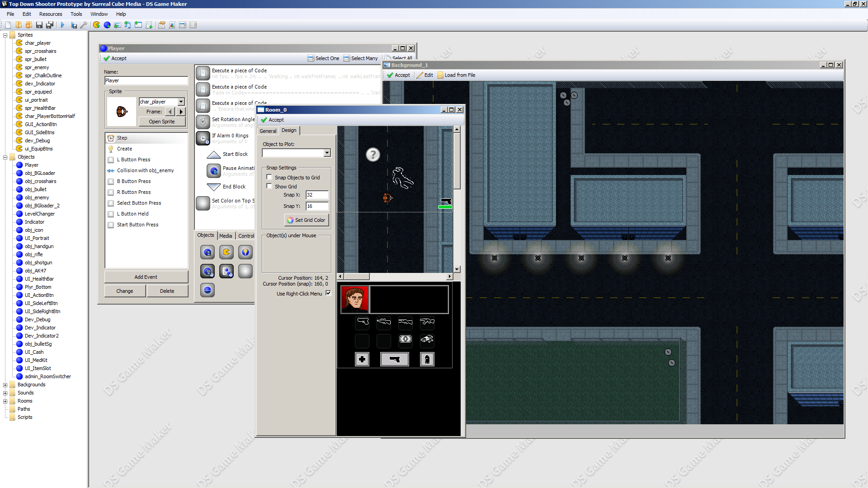Screen dimensions: 868x488
Task: Open preferences via the wrench toolbar icon
Action: point(84,25)
